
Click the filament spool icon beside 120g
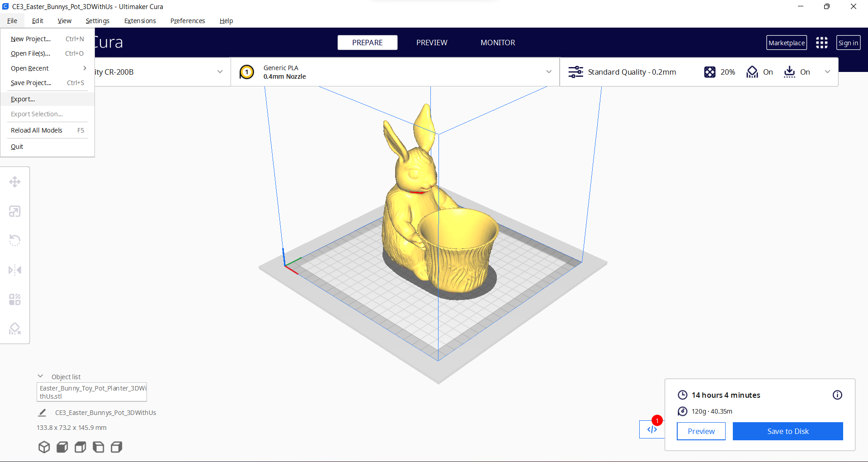[x=683, y=411]
